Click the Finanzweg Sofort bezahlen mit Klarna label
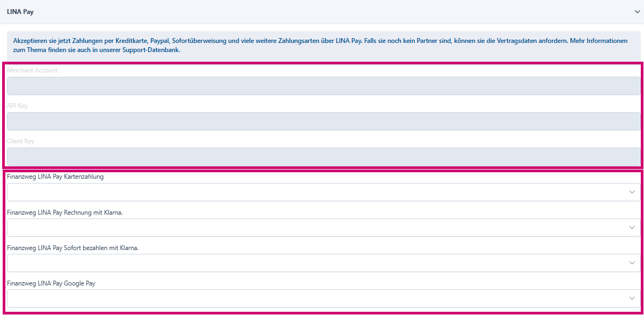This screenshot has height=315, width=644. tap(73, 247)
